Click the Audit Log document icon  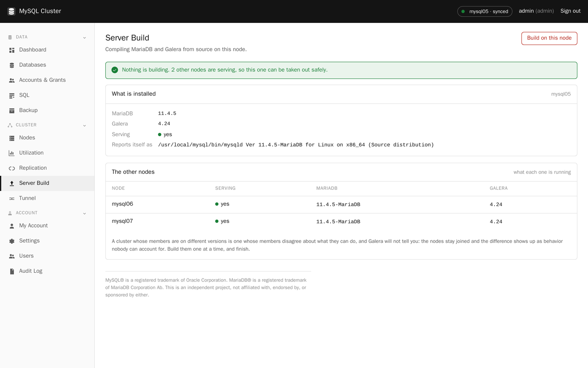12,271
